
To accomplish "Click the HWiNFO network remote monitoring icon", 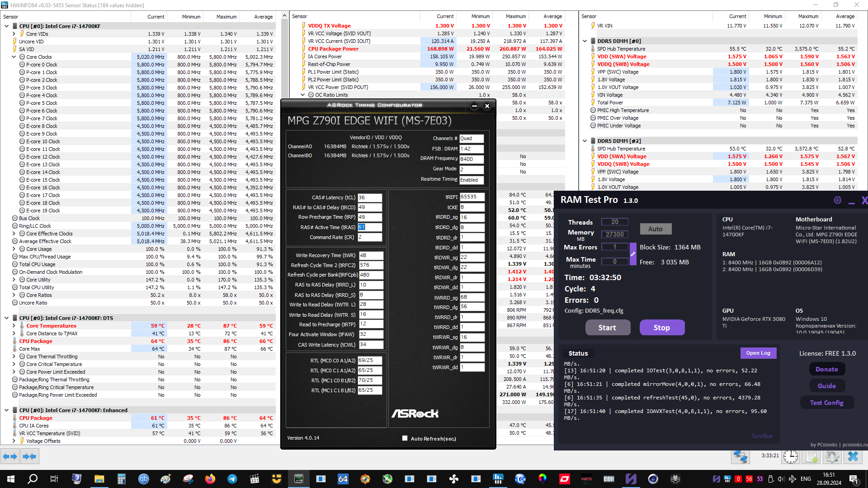I will [741, 456].
